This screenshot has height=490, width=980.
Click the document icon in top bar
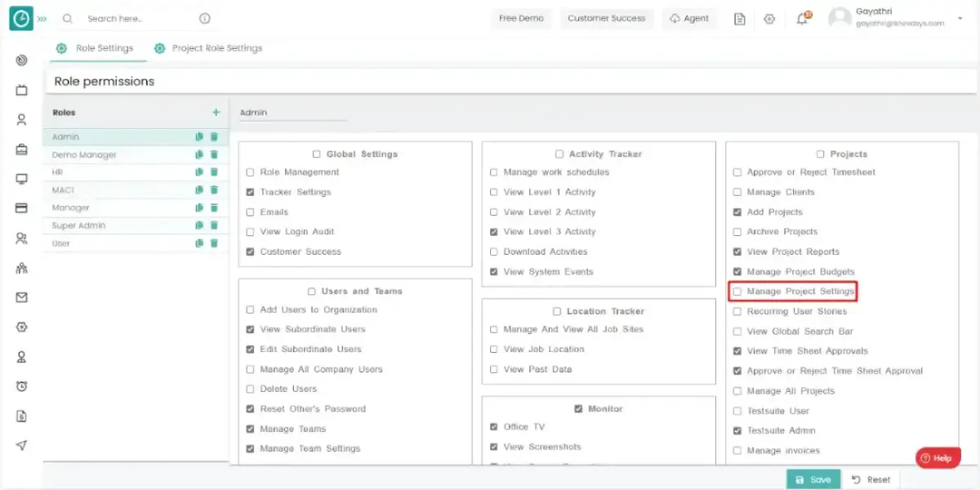click(740, 19)
